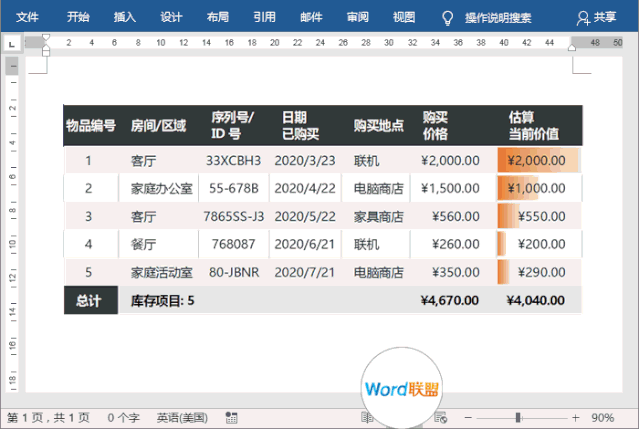The height and width of the screenshot is (429, 639).
Task: Click the 家庭办公室 cell in the table
Action: coord(161,188)
